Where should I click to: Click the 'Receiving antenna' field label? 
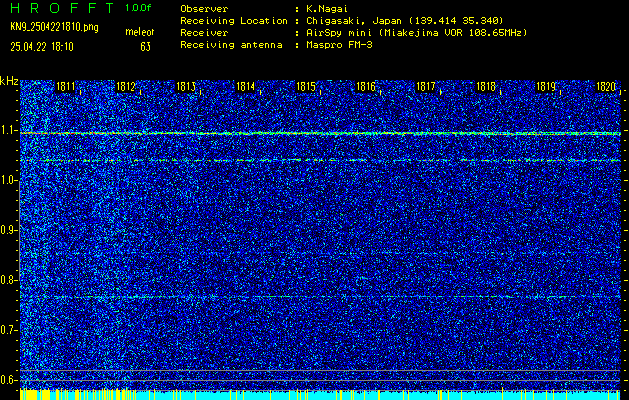pos(231,45)
